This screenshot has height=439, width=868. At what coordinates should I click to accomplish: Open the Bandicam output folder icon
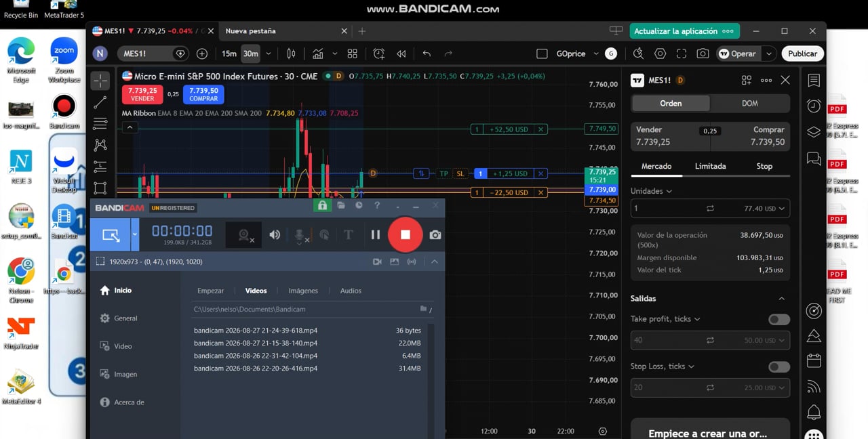pos(340,205)
